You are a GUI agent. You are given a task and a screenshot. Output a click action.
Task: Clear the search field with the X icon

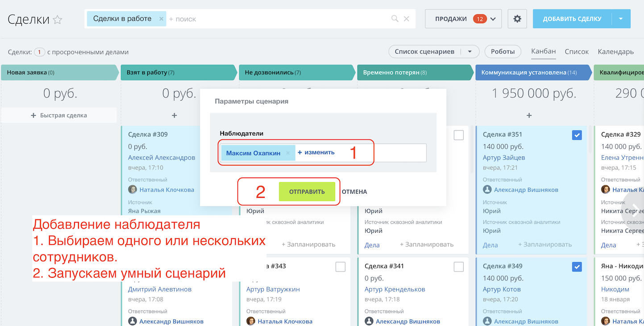(407, 19)
